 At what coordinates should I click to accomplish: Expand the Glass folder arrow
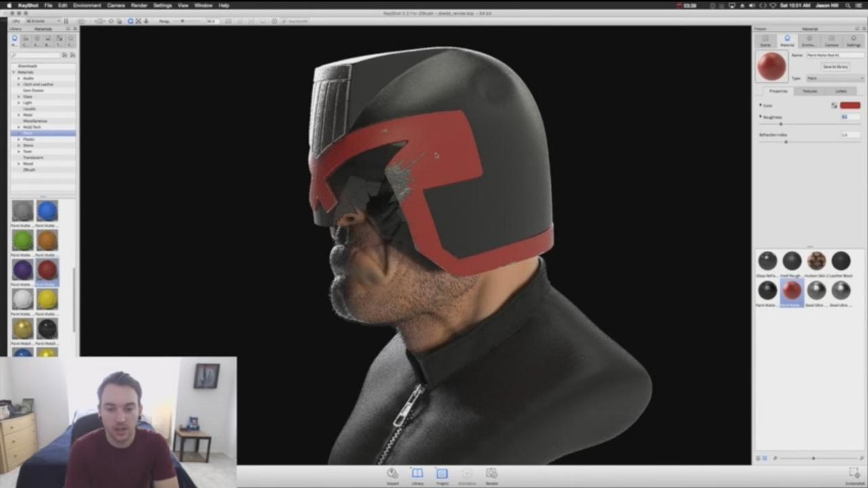pyautogui.click(x=19, y=97)
